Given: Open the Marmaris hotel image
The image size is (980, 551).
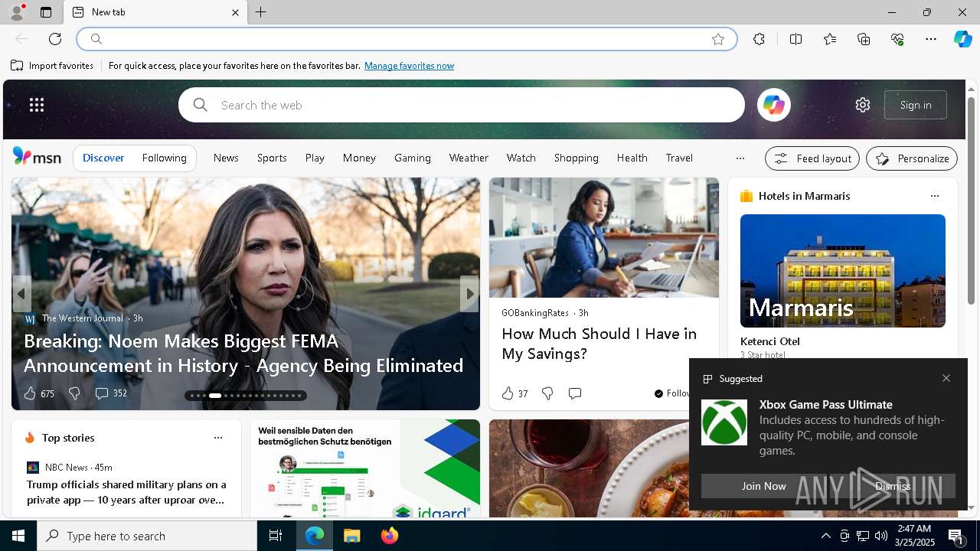Looking at the screenshot, I should tap(843, 271).
